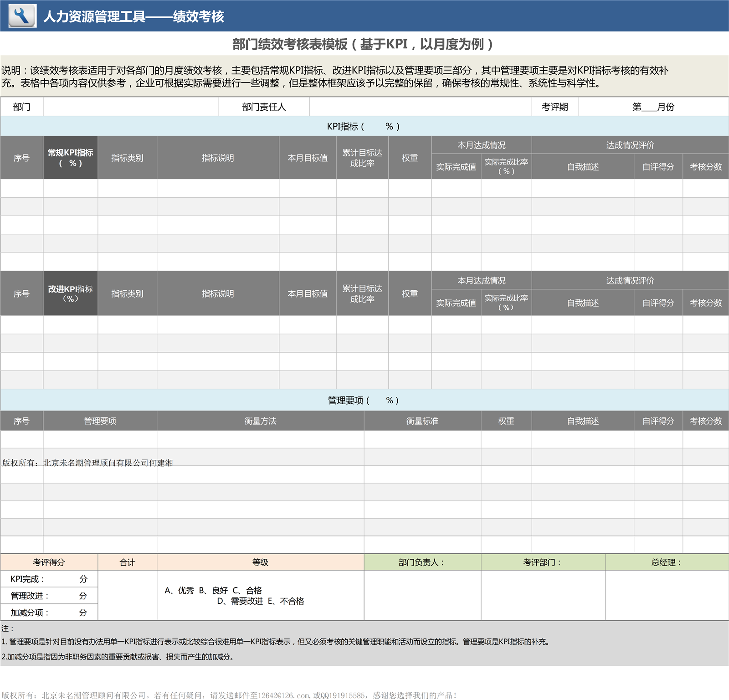Viewport: 729px width, 700px height.
Task: Select the 考评部门 signature header
Action: pos(543,562)
